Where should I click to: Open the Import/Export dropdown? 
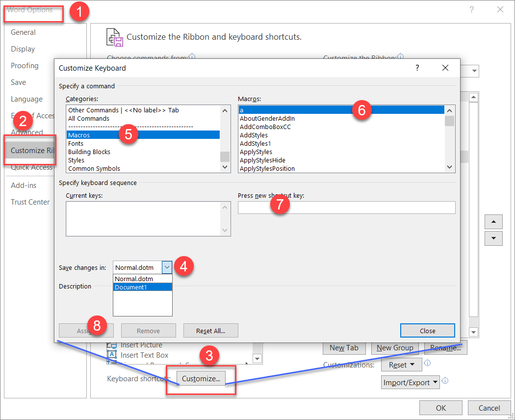click(x=410, y=381)
